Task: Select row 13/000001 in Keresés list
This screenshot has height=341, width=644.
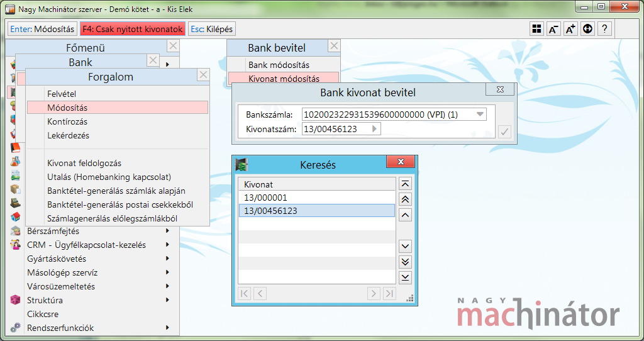Action: (317, 198)
